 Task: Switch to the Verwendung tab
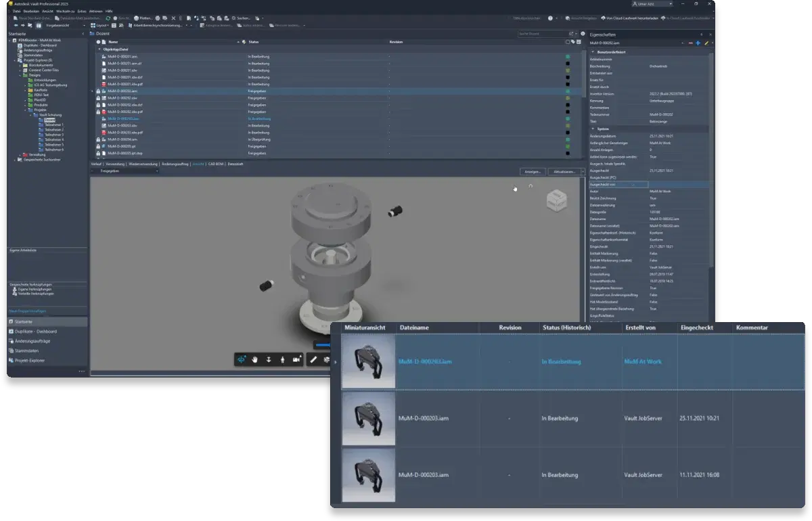(115, 164)
